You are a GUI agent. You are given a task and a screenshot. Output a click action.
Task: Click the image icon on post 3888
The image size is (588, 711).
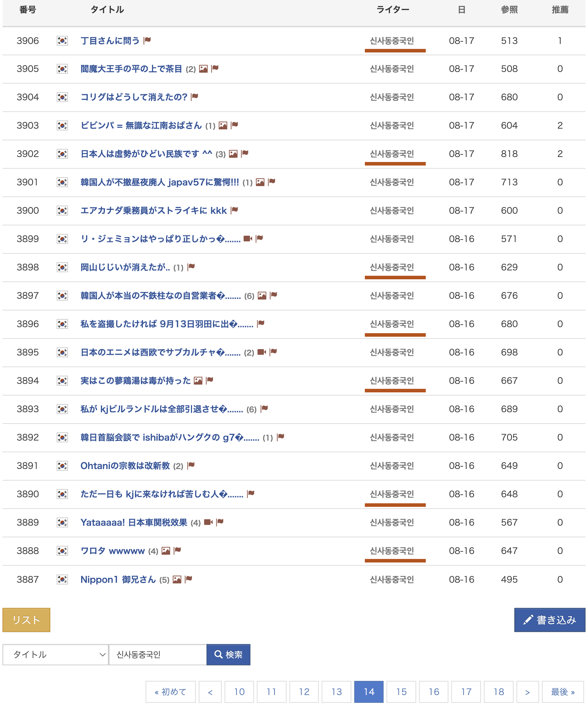(x=166, y=551)
